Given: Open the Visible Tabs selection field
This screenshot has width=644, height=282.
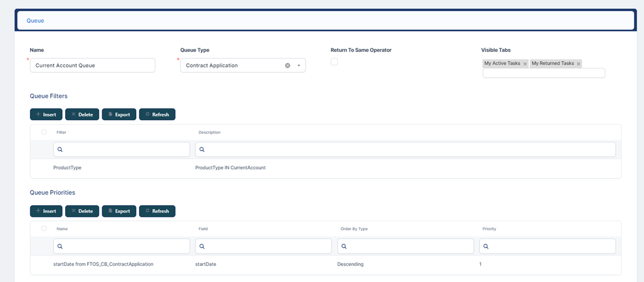Looking at the screenshot, I should point(544,73).
